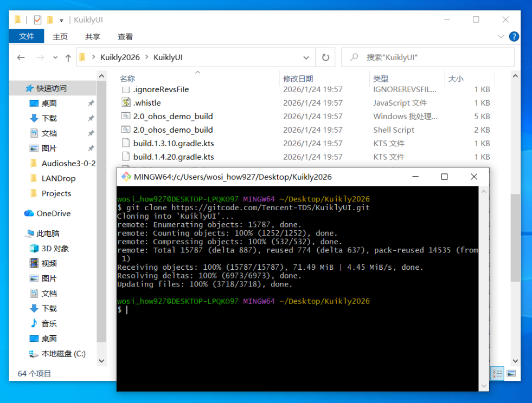The height and width of the screenshot is (403, 532).
Task: Select build.1.3.10.gradle.kts file icon
Action: click(126, 143)
